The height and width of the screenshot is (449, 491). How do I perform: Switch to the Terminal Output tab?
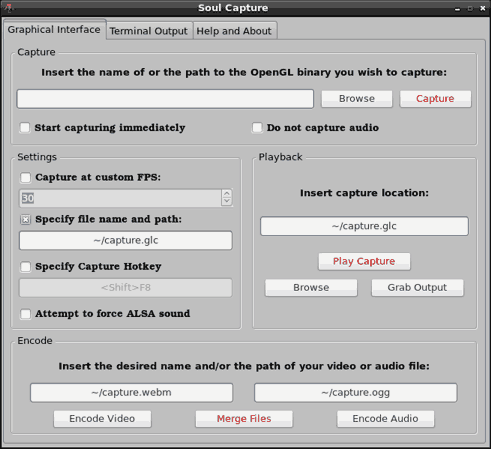click(149, 31)
